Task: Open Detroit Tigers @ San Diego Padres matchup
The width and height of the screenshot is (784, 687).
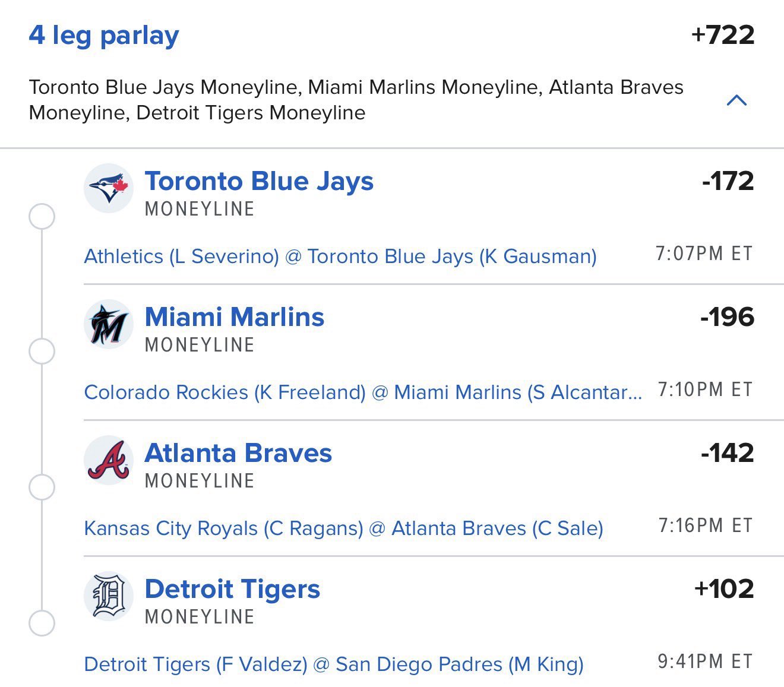Action: point(334,664)
